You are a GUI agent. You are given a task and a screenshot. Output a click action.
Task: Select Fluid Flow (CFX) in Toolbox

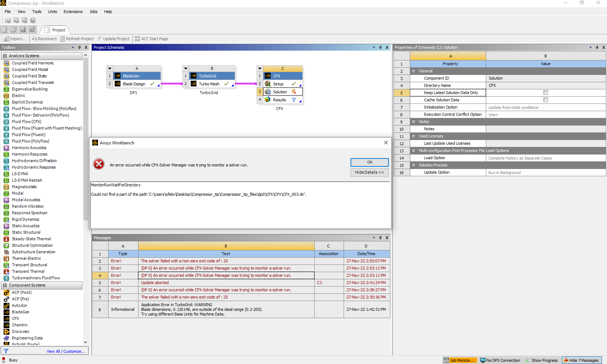(26, 122)
